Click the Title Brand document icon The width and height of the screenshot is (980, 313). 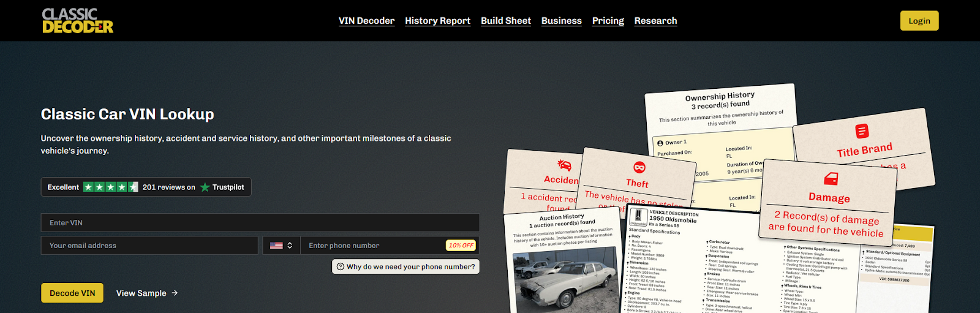point(862,131)
